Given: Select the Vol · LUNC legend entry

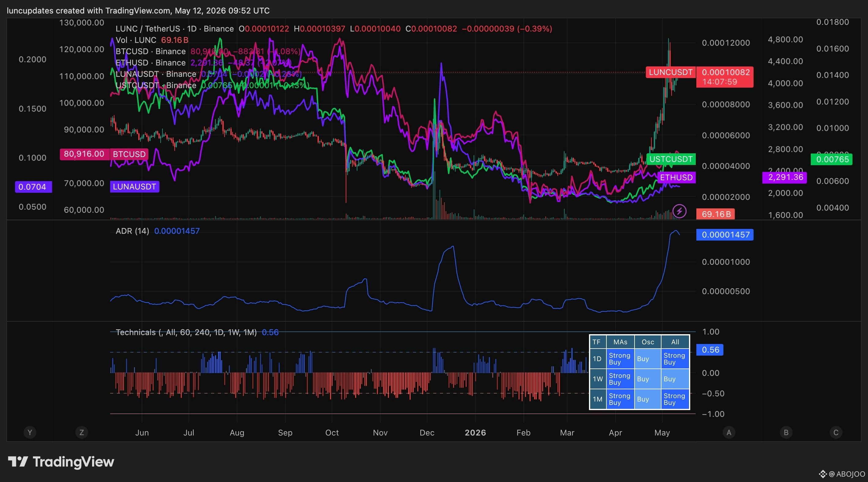Looking at the screenshot, I should [136, 40].
